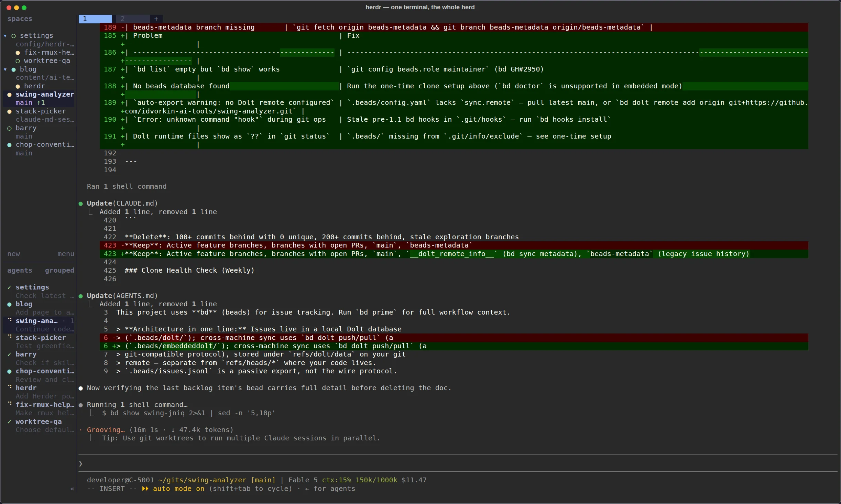Select settings agent with checkmark
841x504 pixels.
(x=32, y=287)
